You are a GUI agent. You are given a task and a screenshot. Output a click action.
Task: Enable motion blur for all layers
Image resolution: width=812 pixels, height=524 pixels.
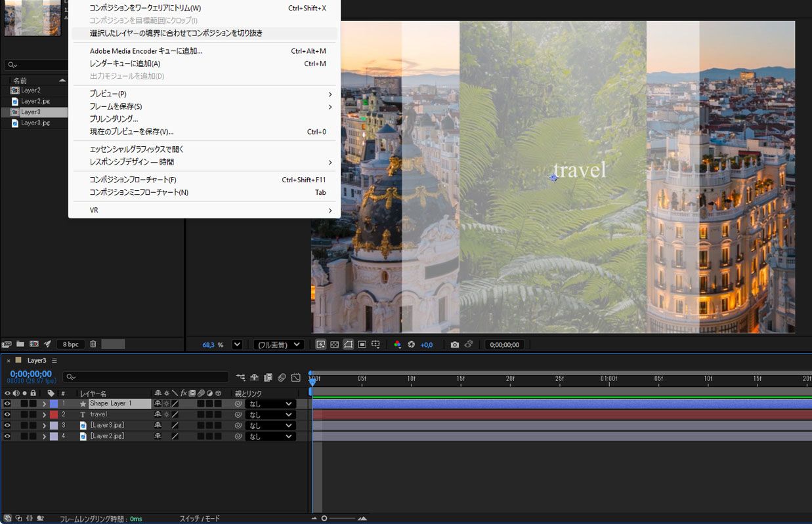[282, 378]
